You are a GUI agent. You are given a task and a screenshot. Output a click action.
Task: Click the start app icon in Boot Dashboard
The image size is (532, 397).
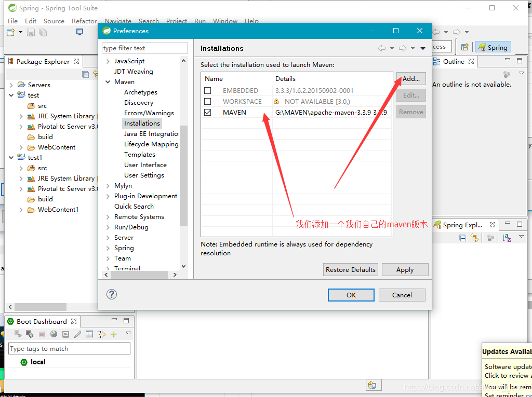click(18, 334)
